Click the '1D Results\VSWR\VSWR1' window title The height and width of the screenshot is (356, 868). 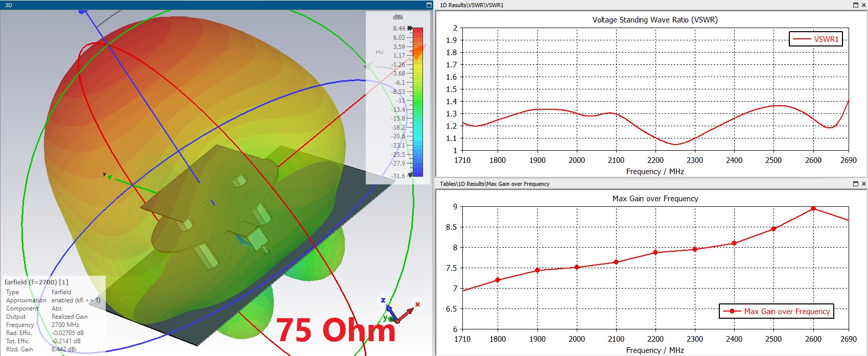point(472,5)
